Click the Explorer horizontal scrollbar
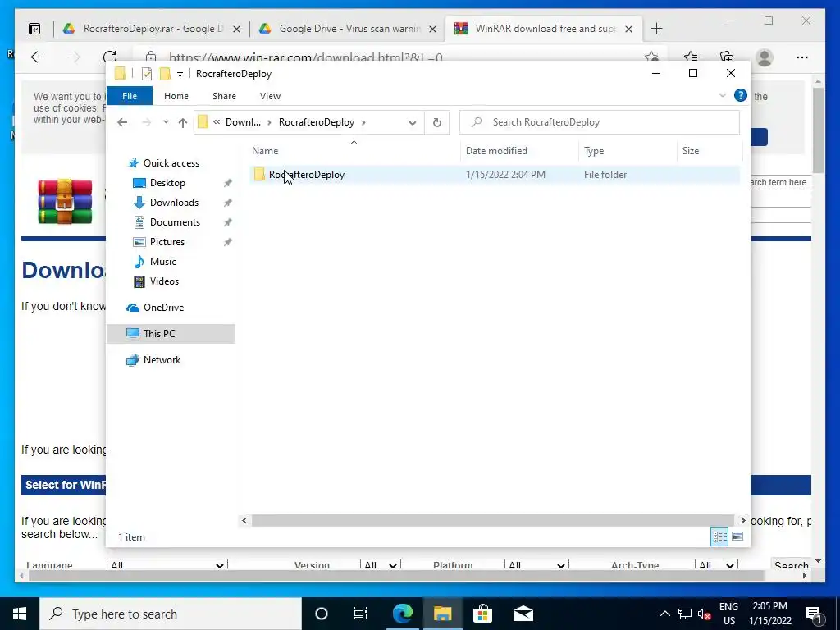Image resolution: width=840 pixels, height=630 pixels. [492, 521]
